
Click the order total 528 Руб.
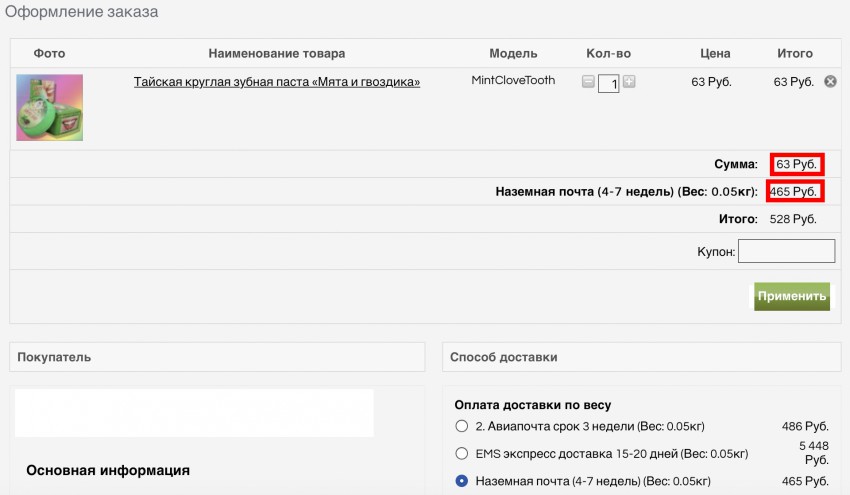[x=792, y=219]
